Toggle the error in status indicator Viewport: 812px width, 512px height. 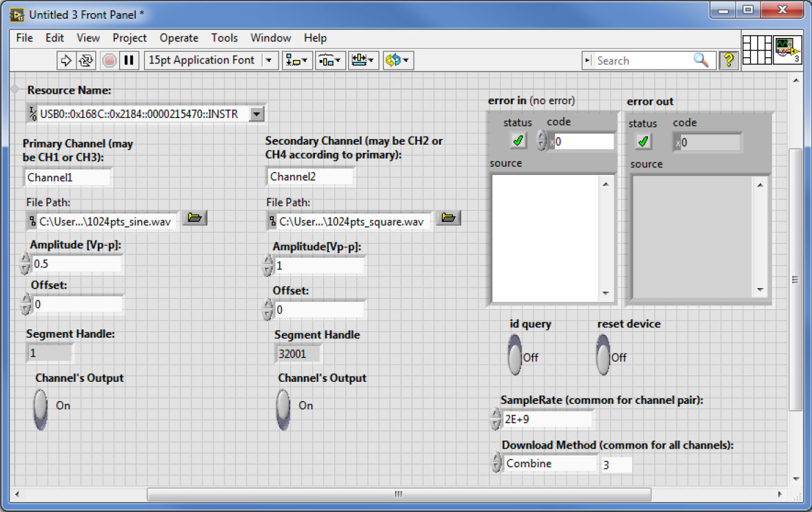[x=518, y=141]
